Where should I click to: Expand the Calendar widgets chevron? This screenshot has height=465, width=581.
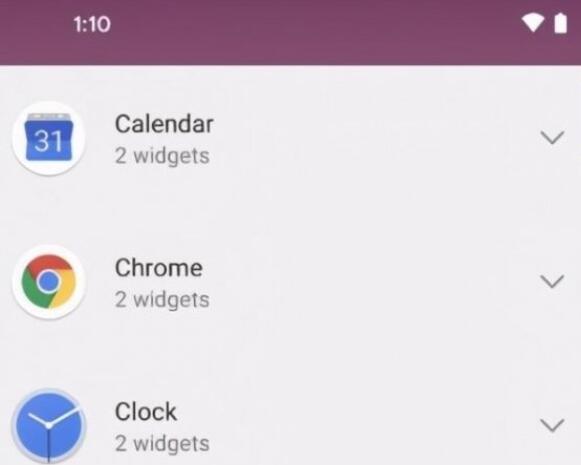click(552, 137)
